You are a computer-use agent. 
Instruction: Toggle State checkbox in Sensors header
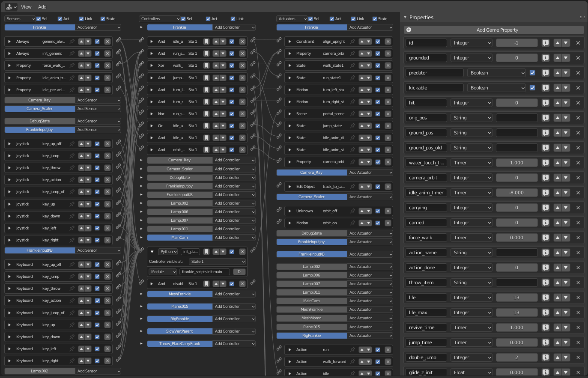pyautogui.click(x=103, y=19)
